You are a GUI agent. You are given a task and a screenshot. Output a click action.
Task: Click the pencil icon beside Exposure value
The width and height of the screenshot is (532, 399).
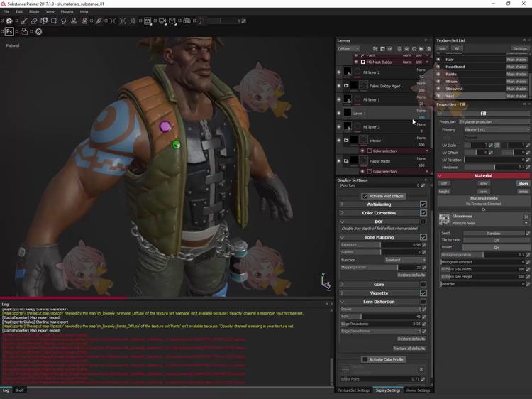tap(424, 245)
